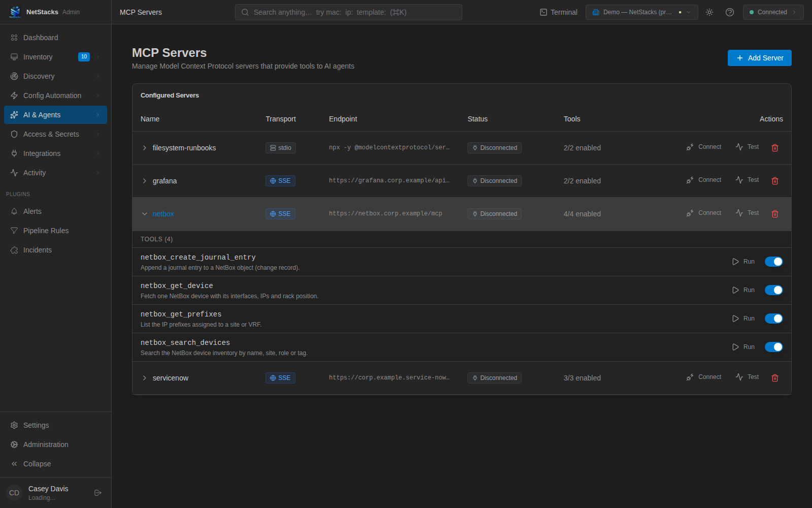The image size is (812, 508).
Task: Run the netbox_get_device tool
Action: tap(743, 290)
